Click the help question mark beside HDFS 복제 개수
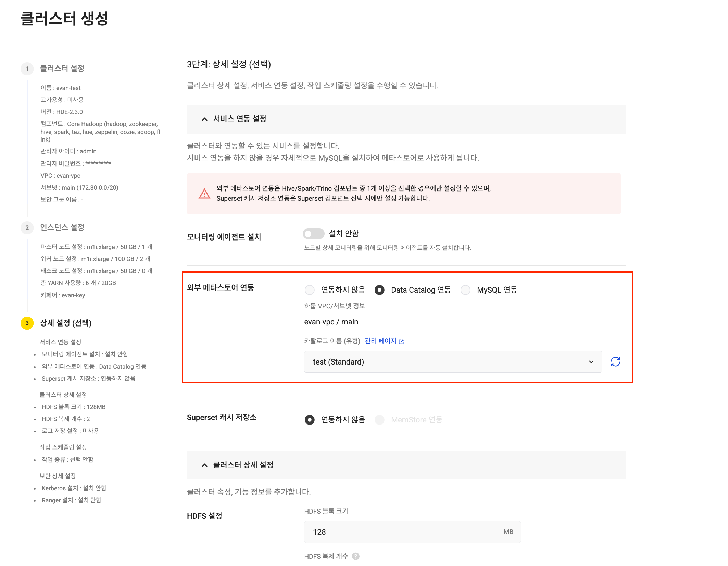Viewport: 728px width, 566px height. click(x=356, y=556)
